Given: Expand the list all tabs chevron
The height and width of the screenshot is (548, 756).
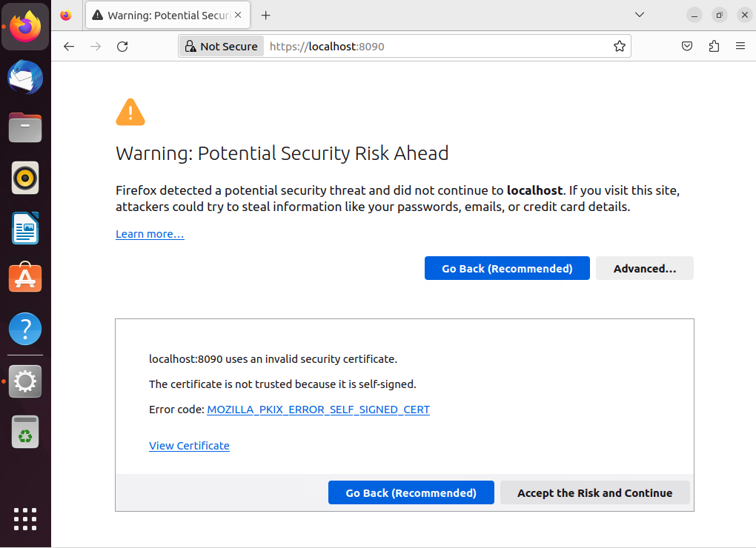Looking at the screenshot, I should pyautogui.click(x=640, y=15).
